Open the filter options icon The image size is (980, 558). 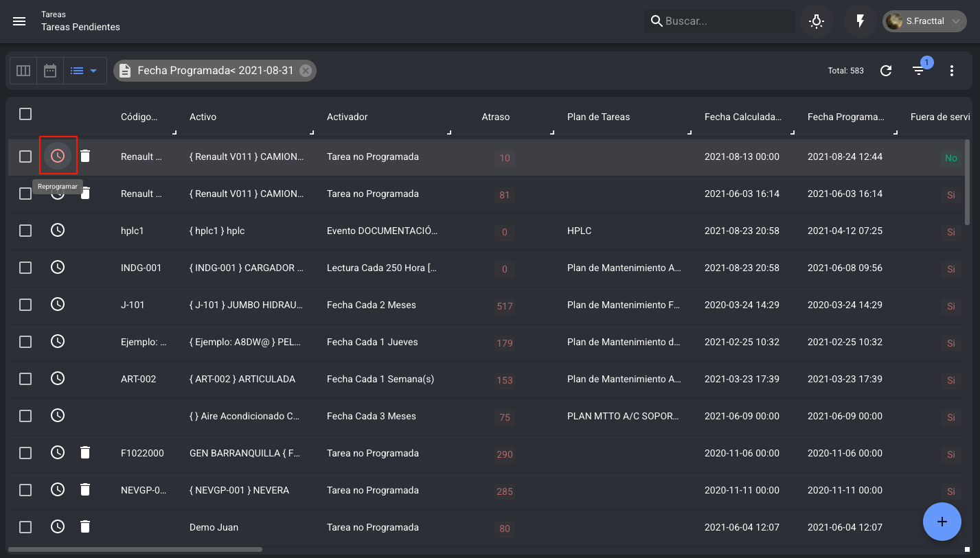click(918, 71)
